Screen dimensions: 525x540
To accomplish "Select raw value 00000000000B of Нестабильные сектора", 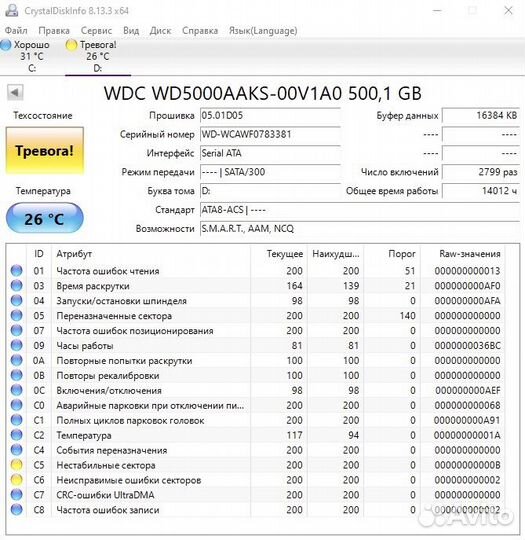I will [x=467, y=465].
